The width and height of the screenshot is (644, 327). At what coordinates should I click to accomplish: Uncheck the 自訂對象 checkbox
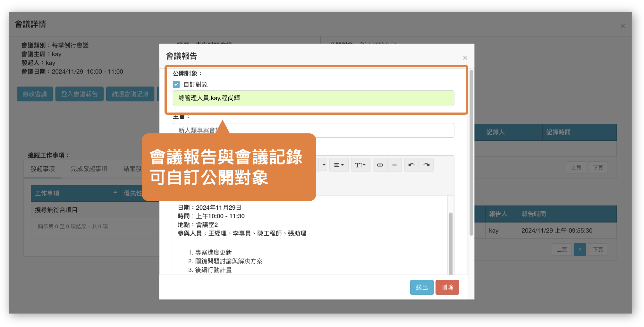point(176,84)
